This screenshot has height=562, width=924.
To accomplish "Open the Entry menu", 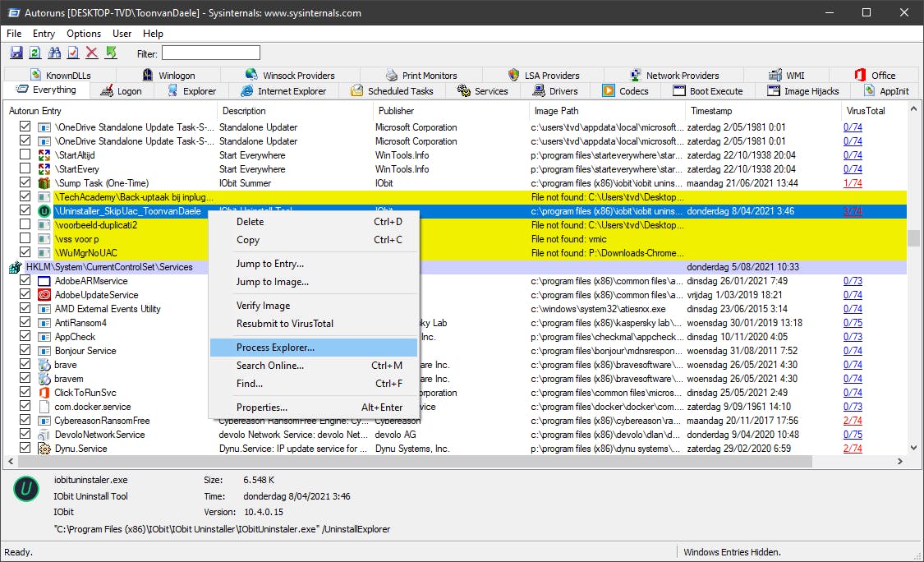I will (x=44, y=34).
